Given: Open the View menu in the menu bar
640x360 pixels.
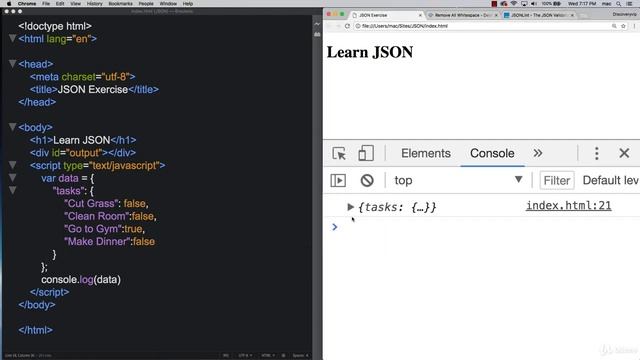Looking at the screenshot, I should (x=76, y=4).
